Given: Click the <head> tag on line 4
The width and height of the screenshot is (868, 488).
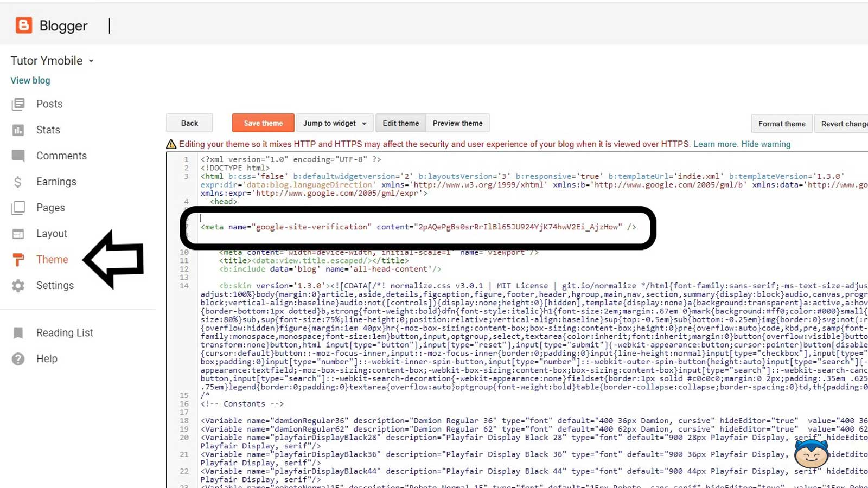Looking at the screenshot, I should 224,202.
